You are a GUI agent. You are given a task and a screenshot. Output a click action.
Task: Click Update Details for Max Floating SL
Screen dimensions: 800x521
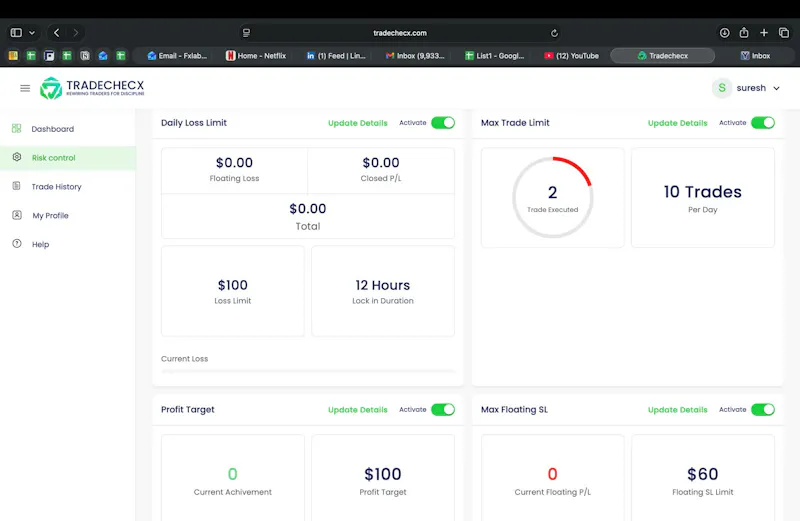pos(678,410)
